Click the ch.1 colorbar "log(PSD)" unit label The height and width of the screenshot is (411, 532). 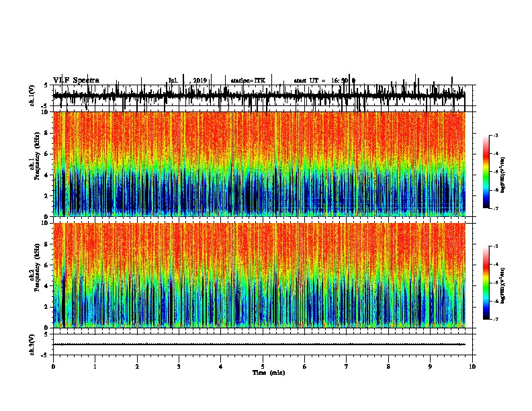tap(503, 175)
